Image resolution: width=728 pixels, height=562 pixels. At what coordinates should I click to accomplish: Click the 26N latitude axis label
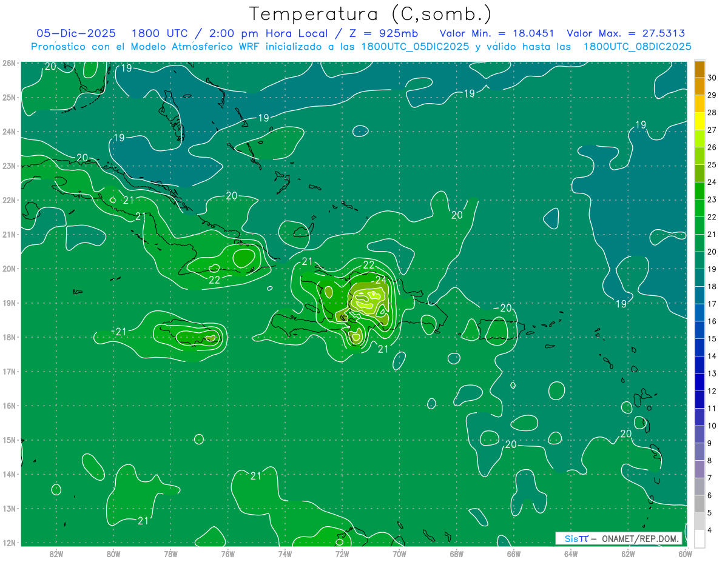[8, 63]
